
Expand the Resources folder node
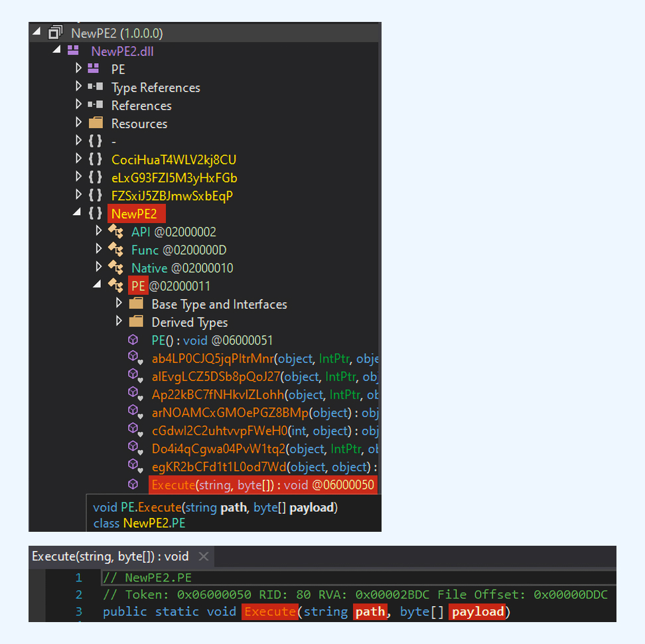point(78,122)
